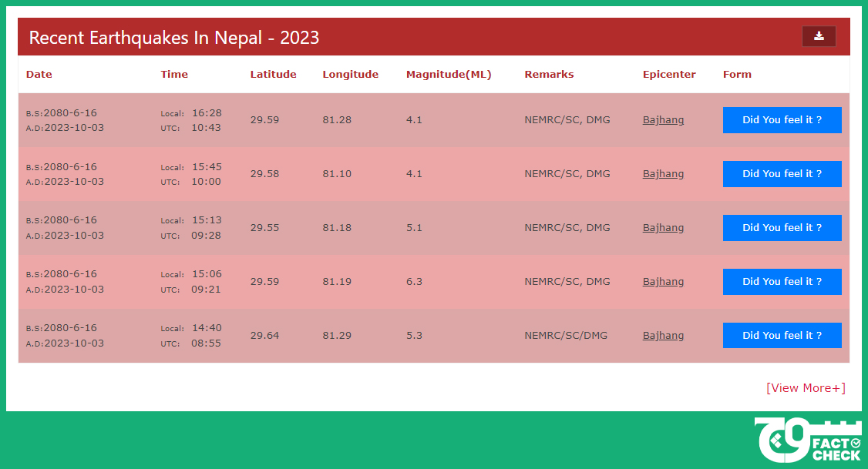
Task: Click the Magnitude(ML) column header
Action: click(x=449, y=74)
